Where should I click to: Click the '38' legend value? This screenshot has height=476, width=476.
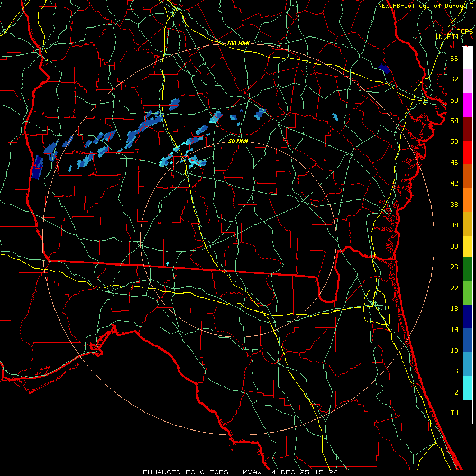pyautogui.click(x=454, y=204)
